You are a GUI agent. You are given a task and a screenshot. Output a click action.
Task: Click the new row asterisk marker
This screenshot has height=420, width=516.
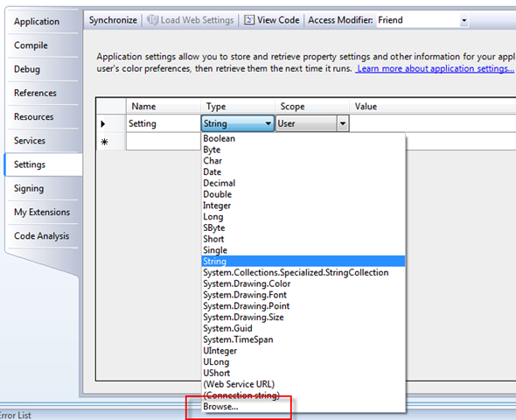point(105,142)
